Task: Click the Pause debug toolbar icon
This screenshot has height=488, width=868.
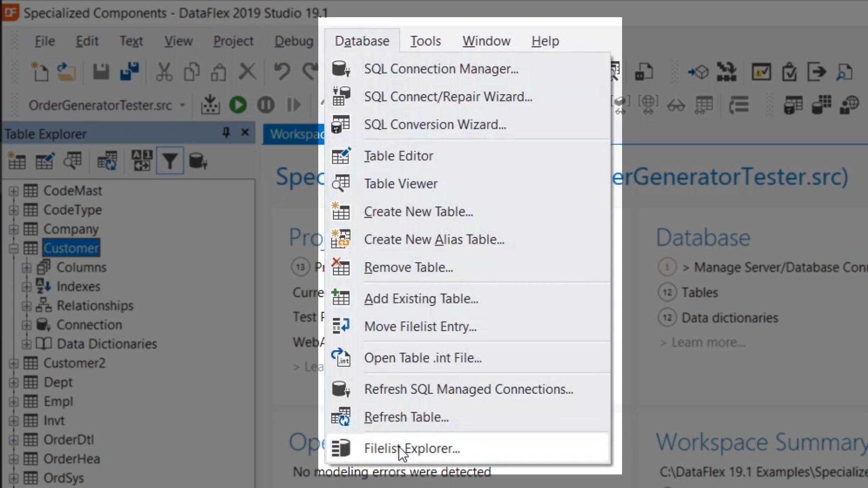Action: [266, 105]
